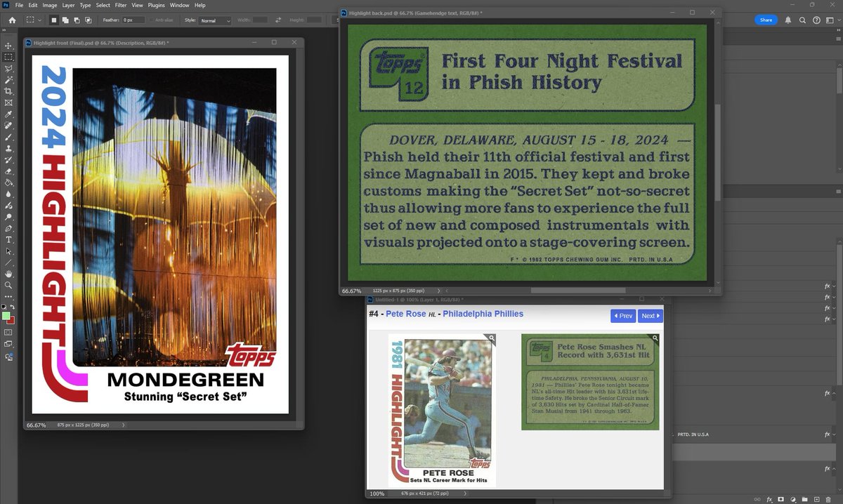Open the Edit Toolbar three-dots menu
843x504 pixels.
coord(8,296)
